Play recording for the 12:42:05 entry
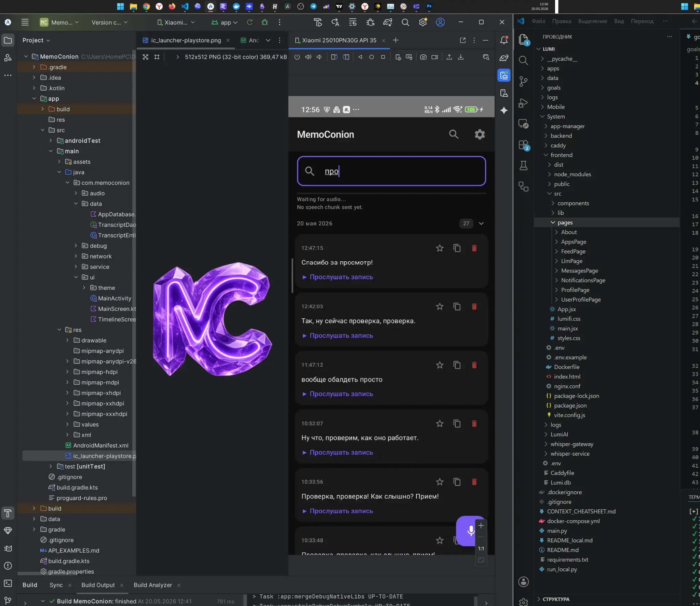Screen dimensions: 700x606 (337, 335)
